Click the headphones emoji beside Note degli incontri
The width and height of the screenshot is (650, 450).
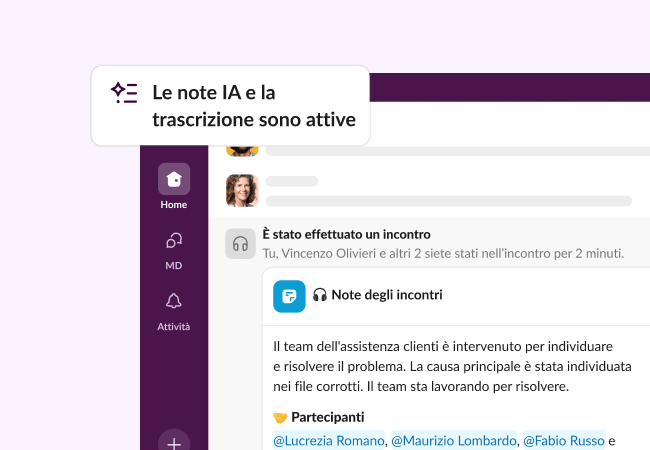click(x=320, y=295)
